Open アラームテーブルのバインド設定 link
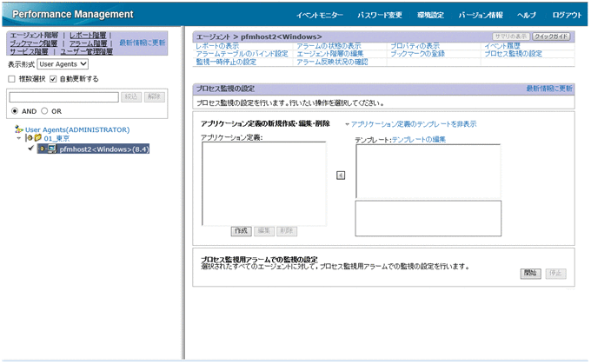Viewport: 591px width, 364px height. [x=242, y=54]
